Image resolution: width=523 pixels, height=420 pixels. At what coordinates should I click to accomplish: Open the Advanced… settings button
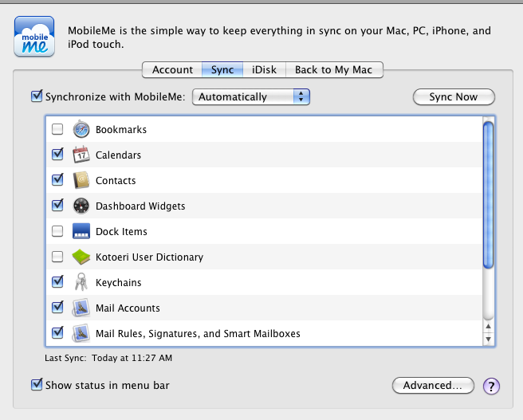pyautogui.click(x=433, y=386)
